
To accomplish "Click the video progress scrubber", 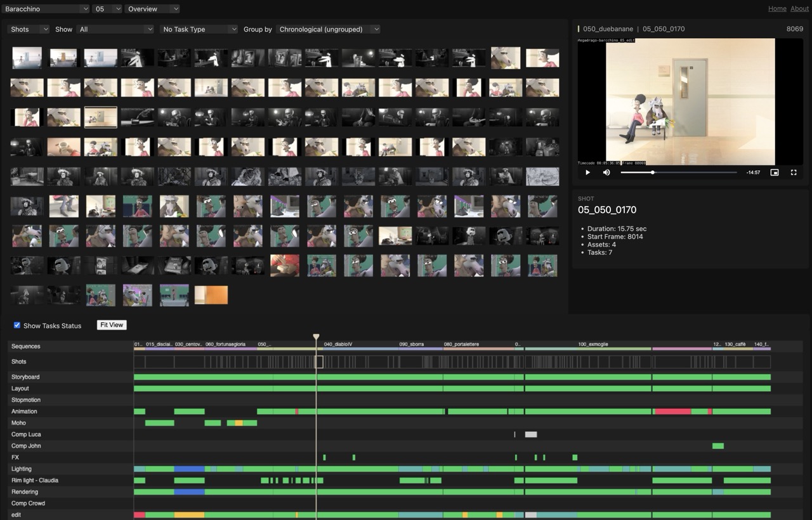I will click(x=678, y=172).
